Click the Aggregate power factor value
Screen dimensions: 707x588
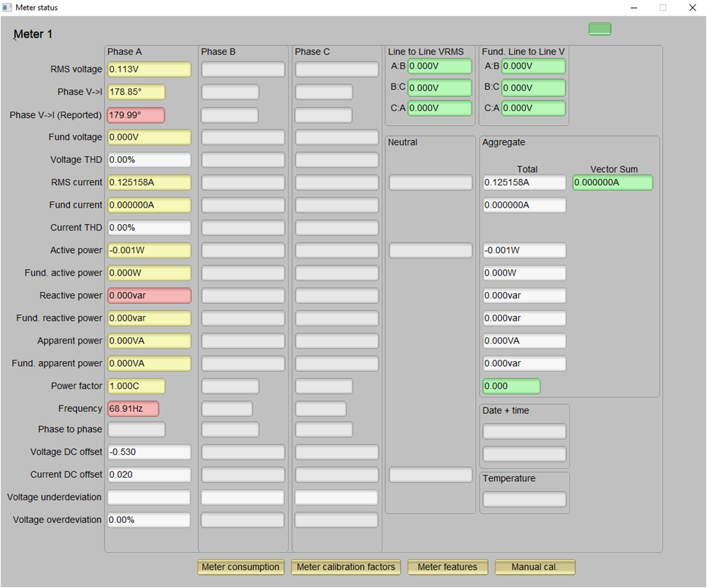click(x=511, y=386)
